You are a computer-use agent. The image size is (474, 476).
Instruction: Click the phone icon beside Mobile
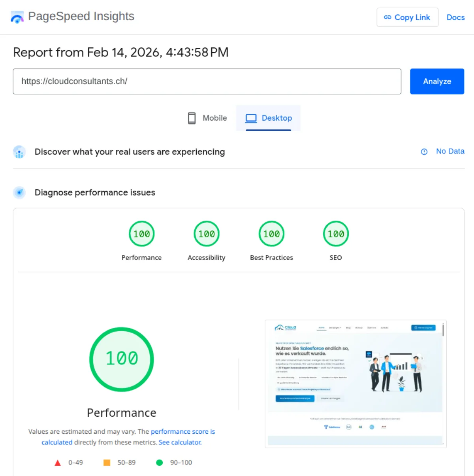click(x=192, y=118)
